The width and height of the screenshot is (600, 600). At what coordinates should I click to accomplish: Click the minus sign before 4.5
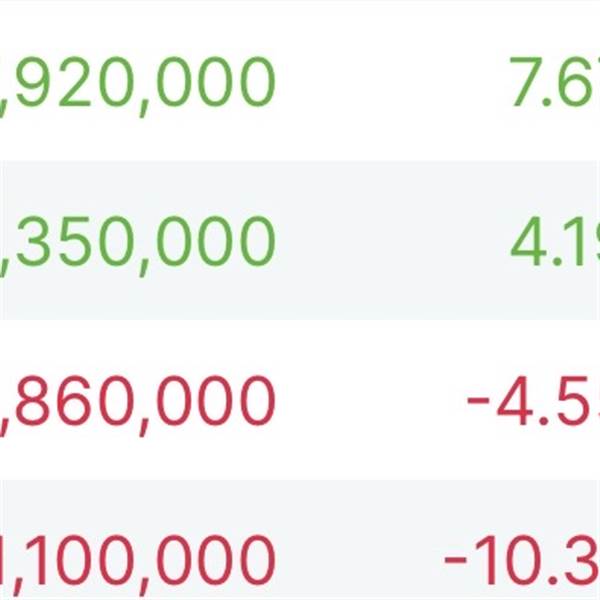[478, 401]
